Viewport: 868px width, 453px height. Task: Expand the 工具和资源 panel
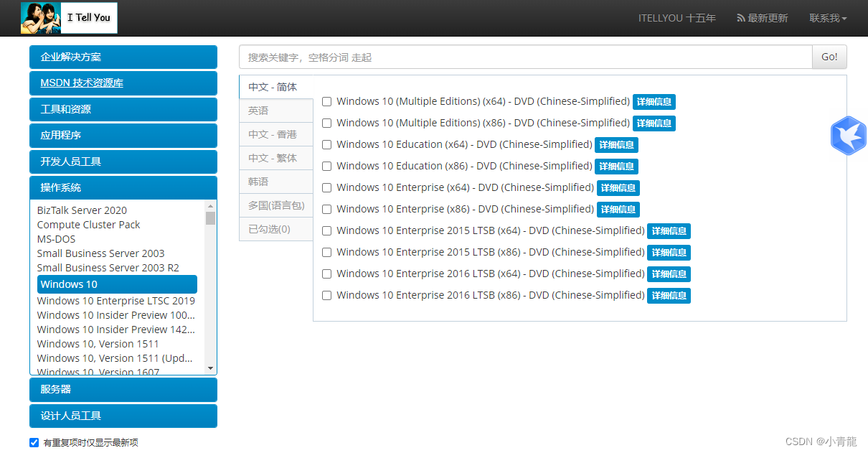coord(123,109)
